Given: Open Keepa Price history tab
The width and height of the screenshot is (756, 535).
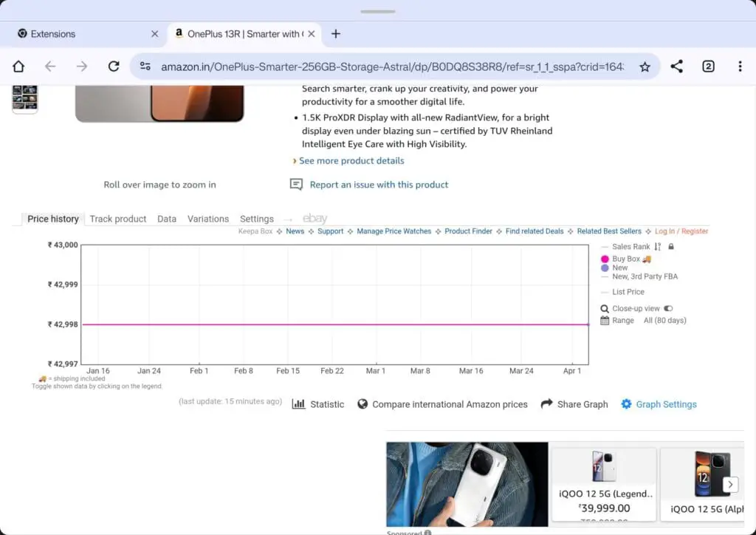Looking at the screenshot, I should tap(53, 219).
